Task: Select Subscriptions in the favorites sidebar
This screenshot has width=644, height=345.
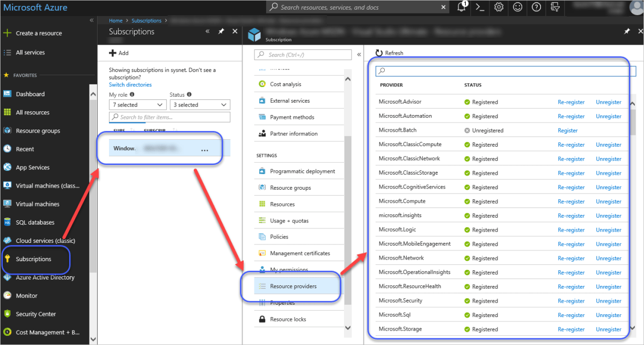Action: click(33, 259)
